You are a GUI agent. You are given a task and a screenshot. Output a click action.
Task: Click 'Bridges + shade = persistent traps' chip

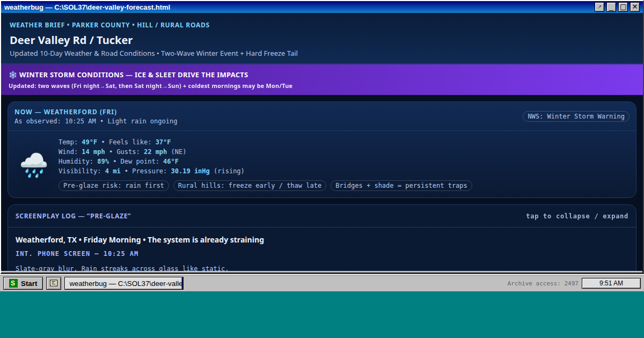click(401, 186)
